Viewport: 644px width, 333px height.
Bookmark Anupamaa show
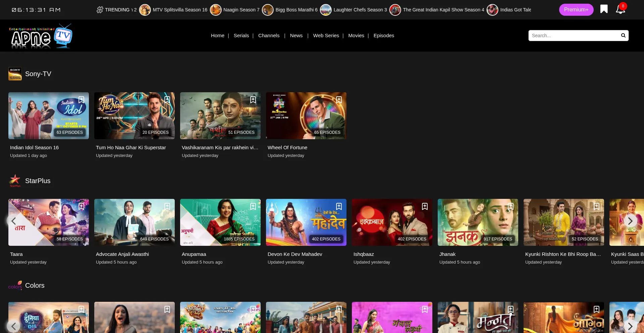click(253, 206)
